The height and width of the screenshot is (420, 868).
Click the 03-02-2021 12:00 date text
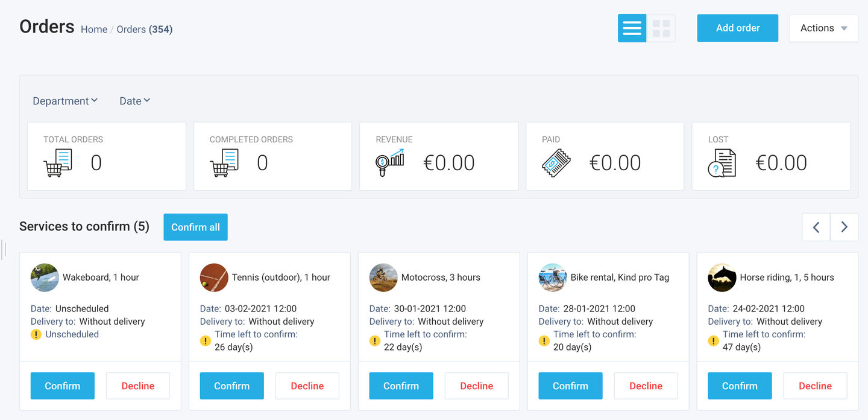(x=261, y=308)
